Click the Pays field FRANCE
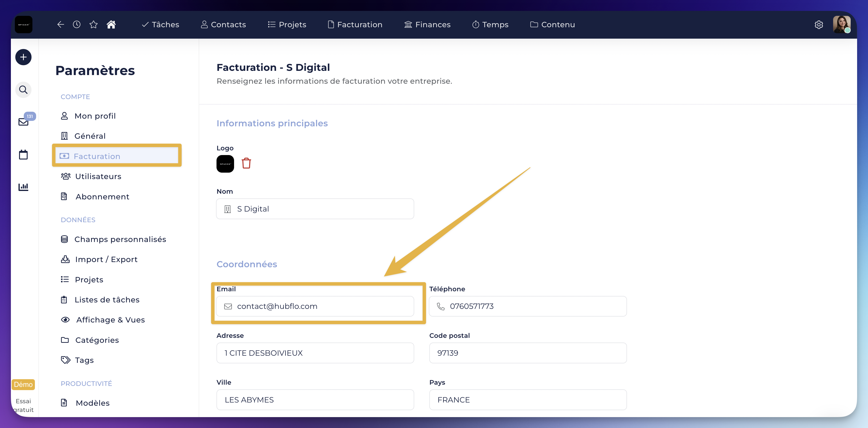The width and height of the screenshot is (868, 428). tap(528, 400)
